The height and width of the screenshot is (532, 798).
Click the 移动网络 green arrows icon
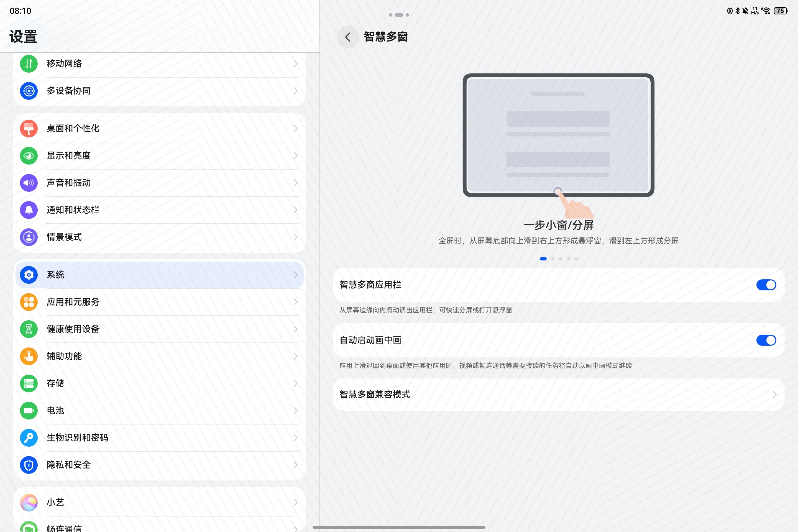[29, 63]
